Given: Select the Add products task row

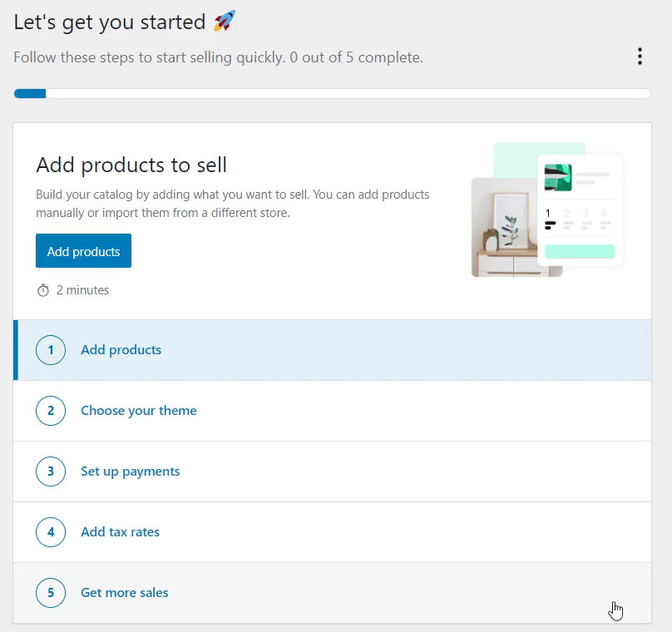Looking at the screenshot, I should click(332, 349).
